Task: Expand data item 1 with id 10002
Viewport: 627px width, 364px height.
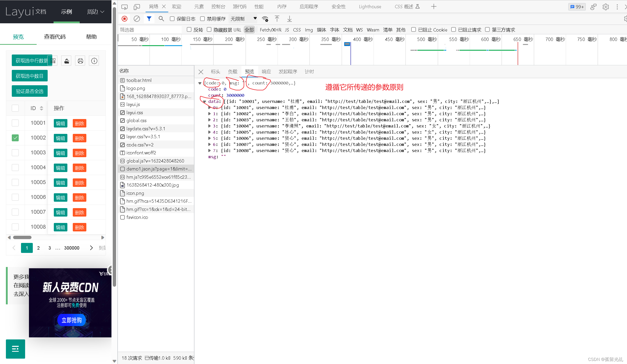Action: tap(210, 114)
